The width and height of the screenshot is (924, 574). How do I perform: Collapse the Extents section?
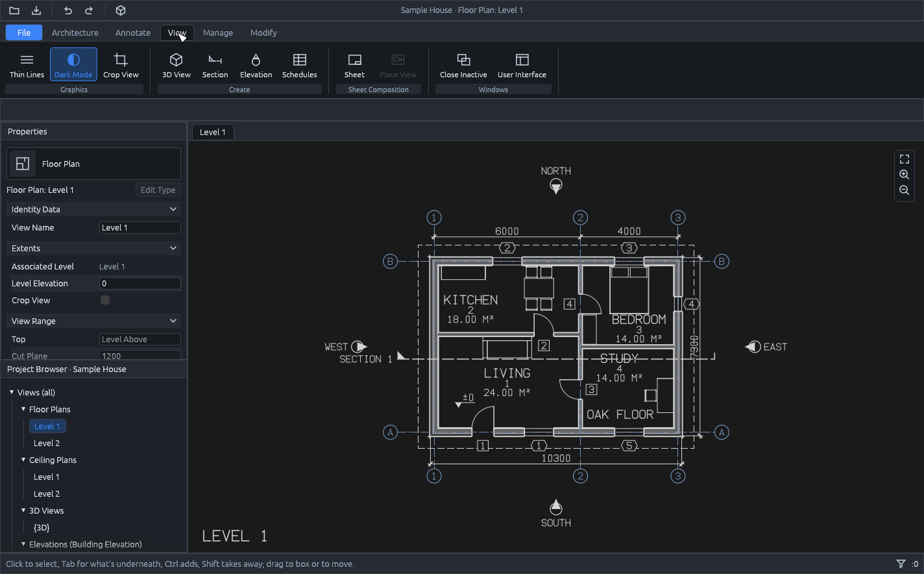click(x=93, y=248)
